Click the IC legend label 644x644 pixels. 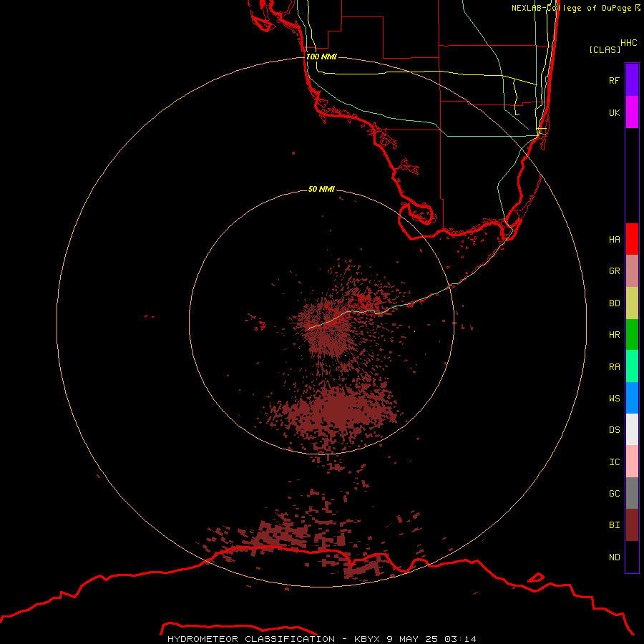click(x=614, y=462)
